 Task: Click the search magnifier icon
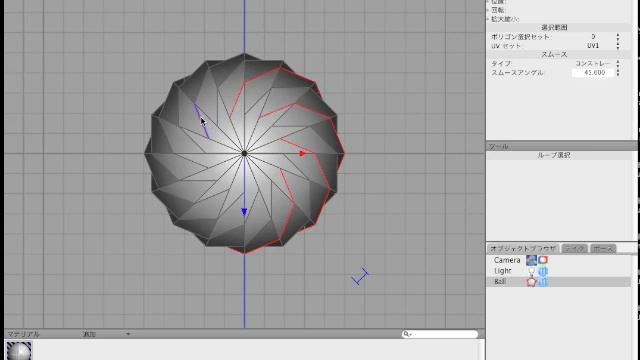pos(406,334)
